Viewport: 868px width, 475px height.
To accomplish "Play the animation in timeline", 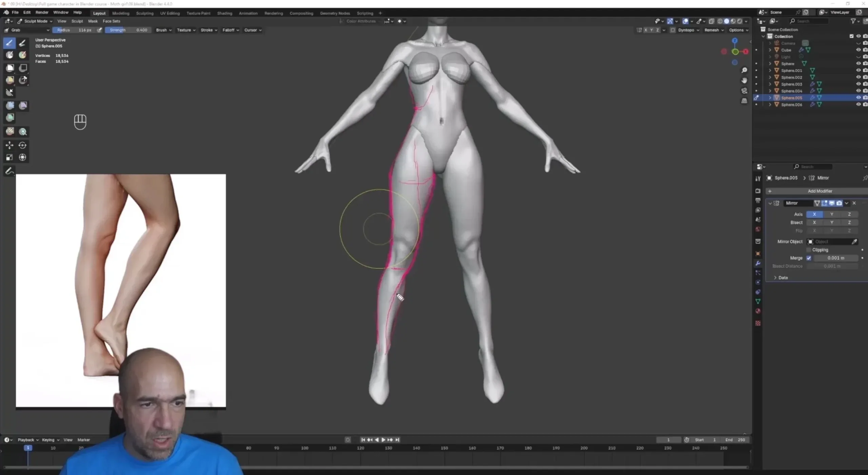I will coord(383,440).
